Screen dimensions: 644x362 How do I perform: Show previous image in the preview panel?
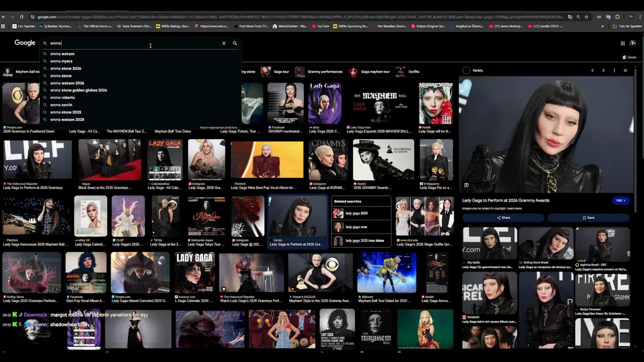592,70
